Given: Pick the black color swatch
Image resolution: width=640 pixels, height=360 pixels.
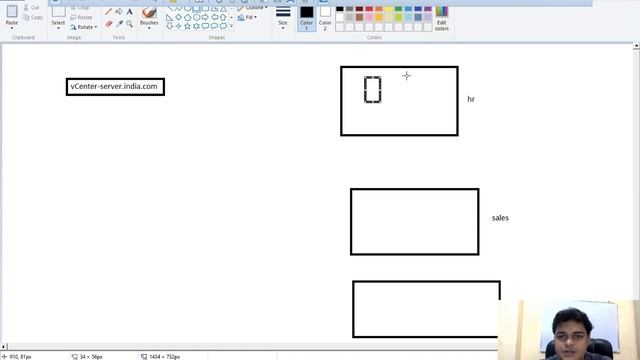Looking at the screenshot, I should click(340, 9).
